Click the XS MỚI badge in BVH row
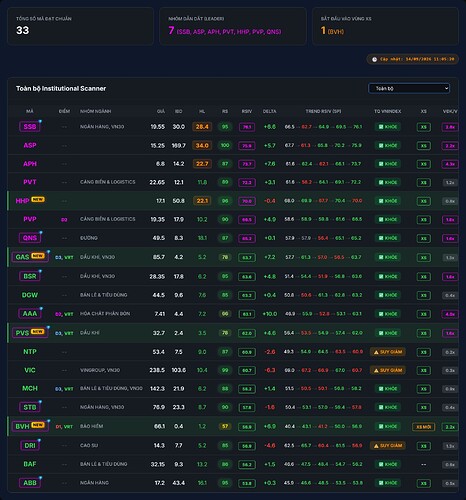 coord(424,427)
